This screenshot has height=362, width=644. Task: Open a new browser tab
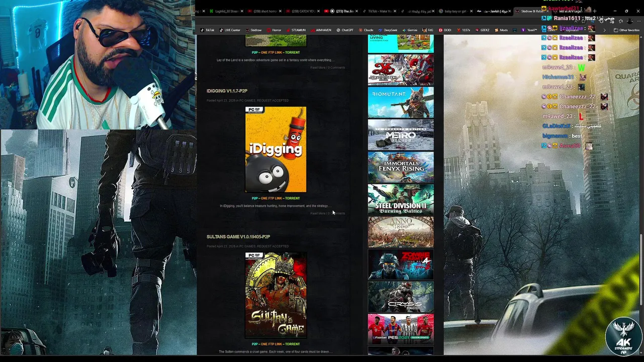click(x=594, y=11)
